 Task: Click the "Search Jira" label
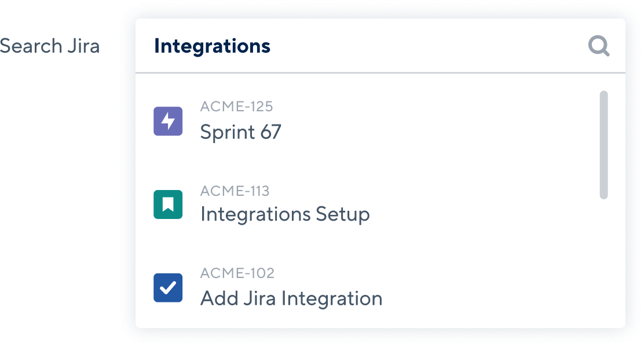(50, 46)
